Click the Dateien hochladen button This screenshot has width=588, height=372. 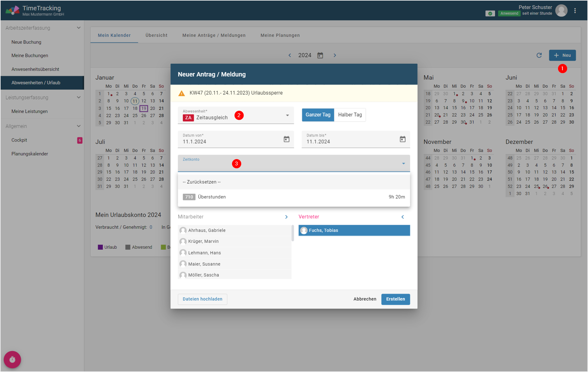coord(202,299)
